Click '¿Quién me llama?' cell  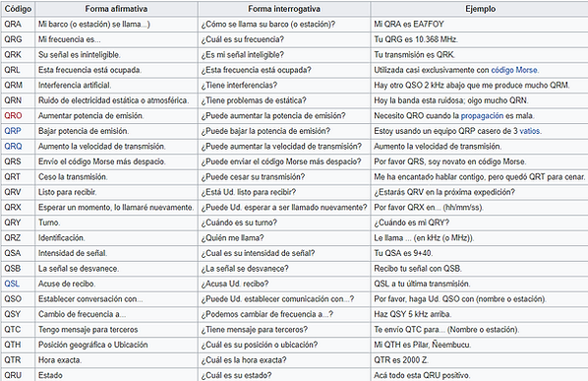(x=284, y=238)
